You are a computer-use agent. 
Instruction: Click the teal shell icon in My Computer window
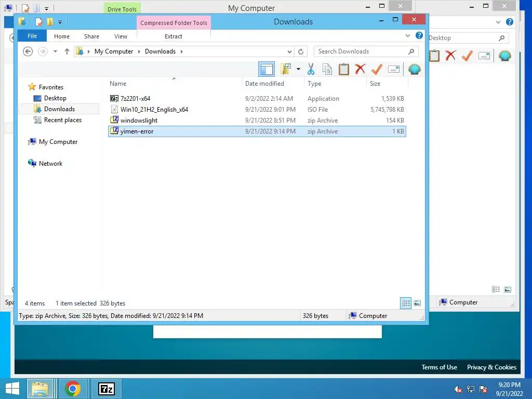pos(505,56)
